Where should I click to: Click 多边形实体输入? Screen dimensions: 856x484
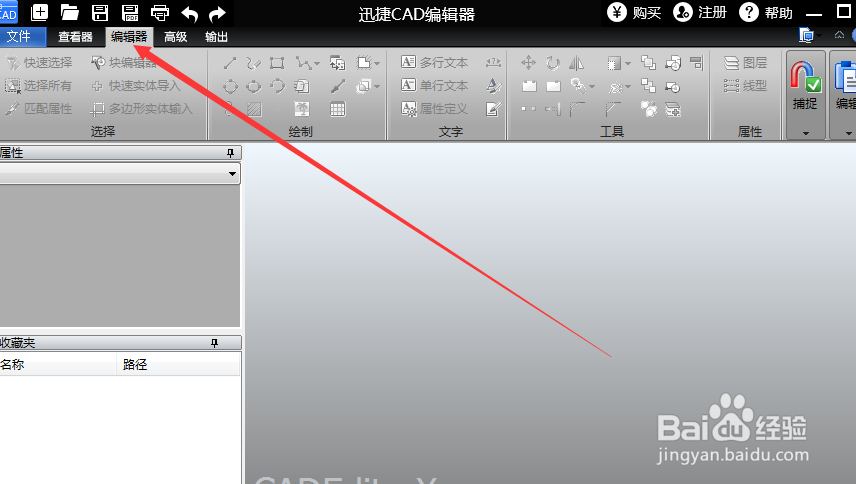(x=142, y=109)
